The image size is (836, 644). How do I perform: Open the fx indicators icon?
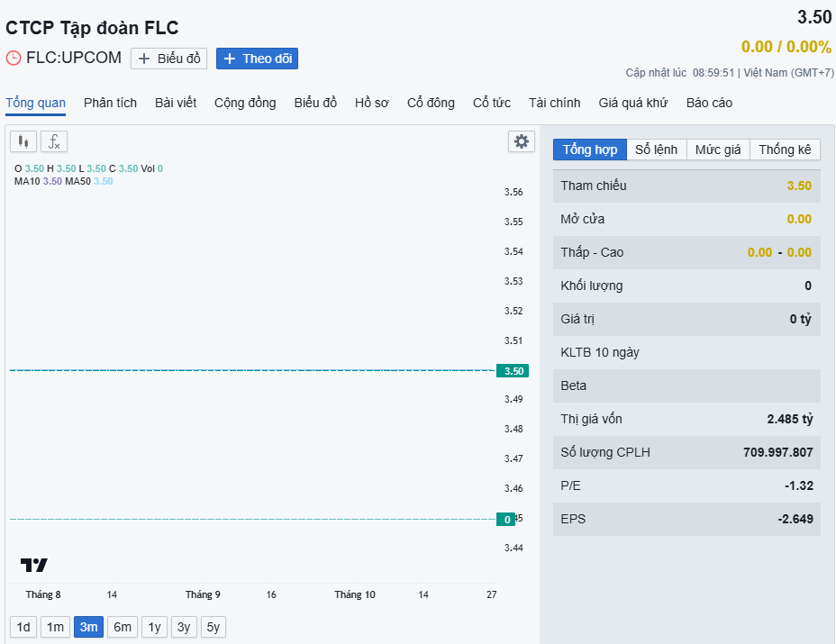(54, 141)
